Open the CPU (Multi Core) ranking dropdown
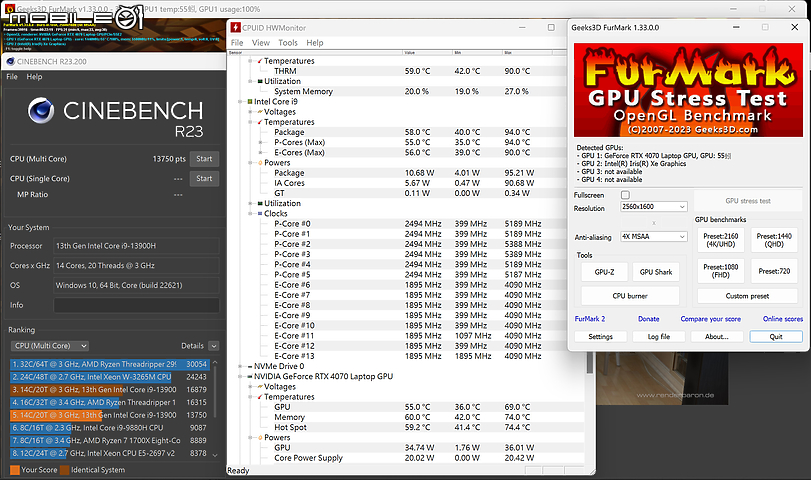Viewport: 811px width, 480px height. (x=50, y=346)
